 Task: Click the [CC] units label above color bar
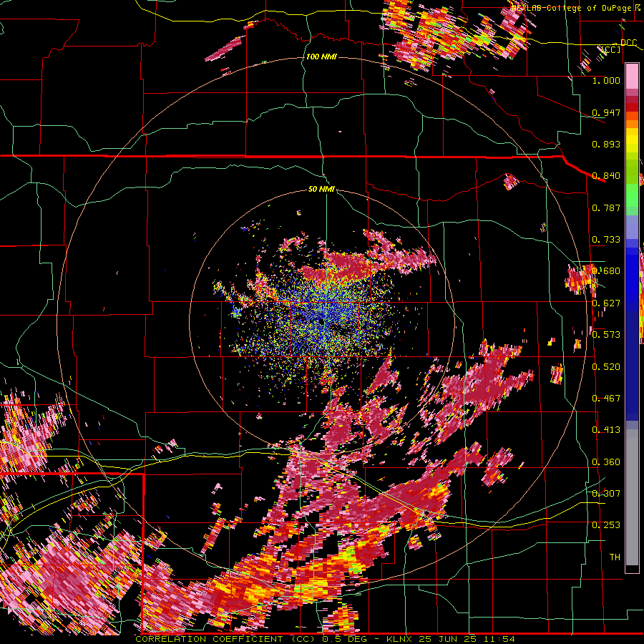click(611, 49)
